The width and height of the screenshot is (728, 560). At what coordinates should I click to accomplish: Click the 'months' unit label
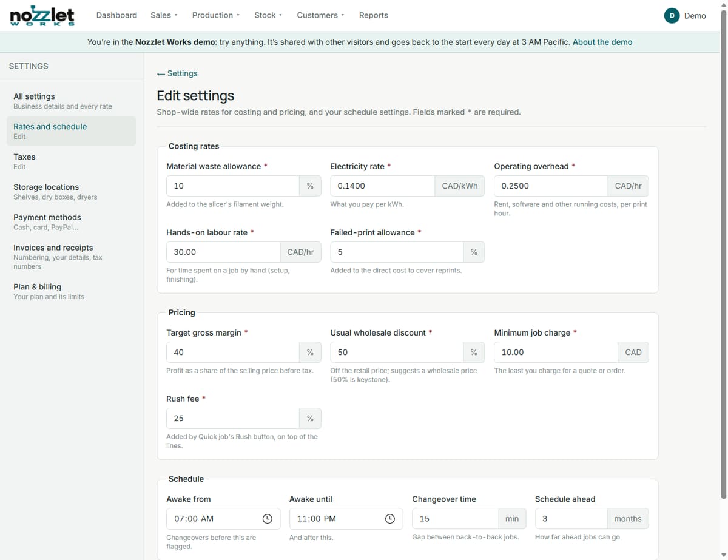[x=628, y=519]
